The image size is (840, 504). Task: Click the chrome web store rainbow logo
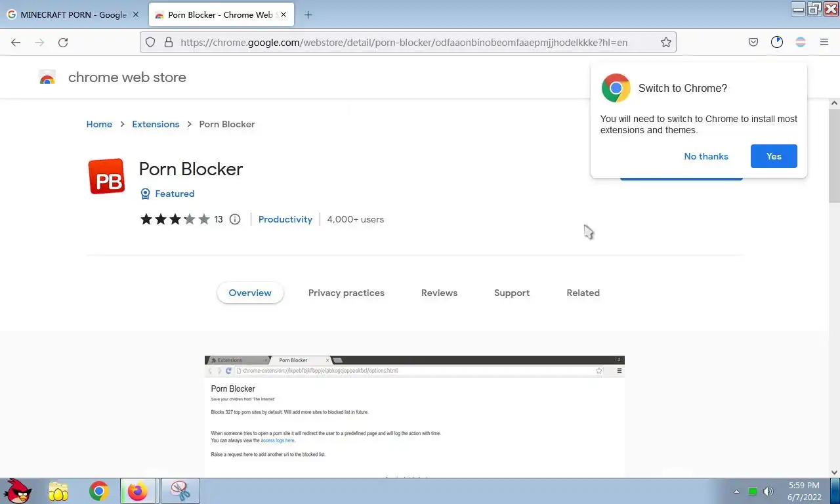47,77
